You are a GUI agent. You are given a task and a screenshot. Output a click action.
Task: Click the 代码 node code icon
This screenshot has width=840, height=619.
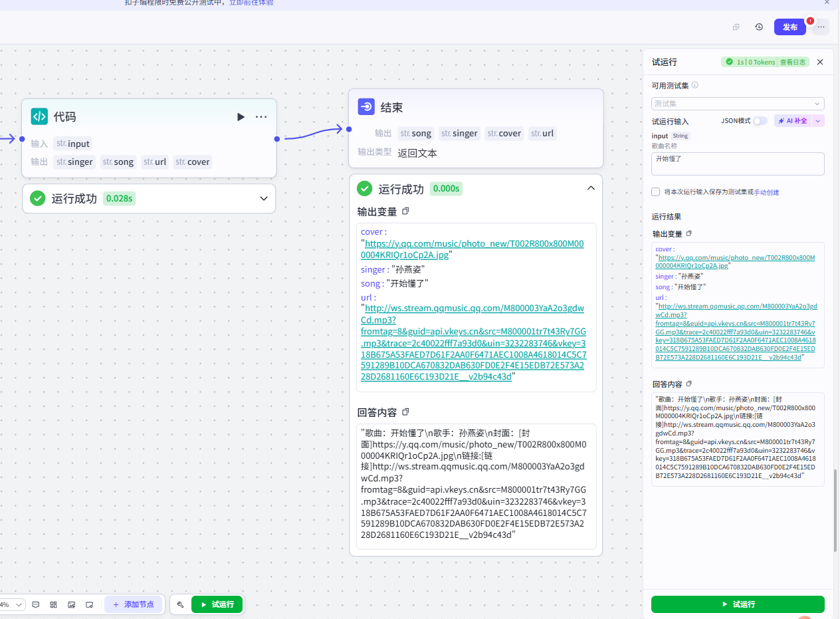click(x=39, y=116)
